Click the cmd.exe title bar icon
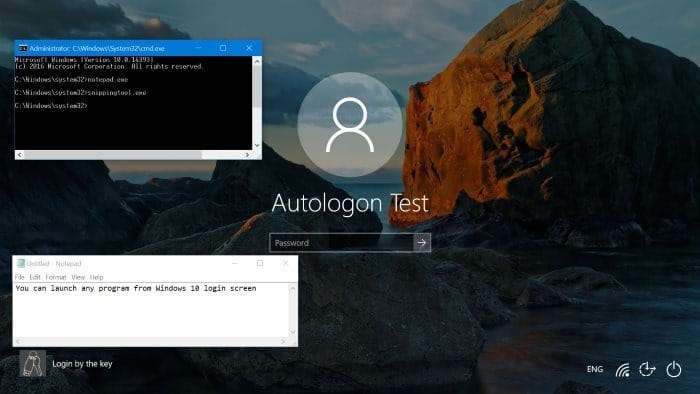 pyautogui.click(x=23, y=48)
